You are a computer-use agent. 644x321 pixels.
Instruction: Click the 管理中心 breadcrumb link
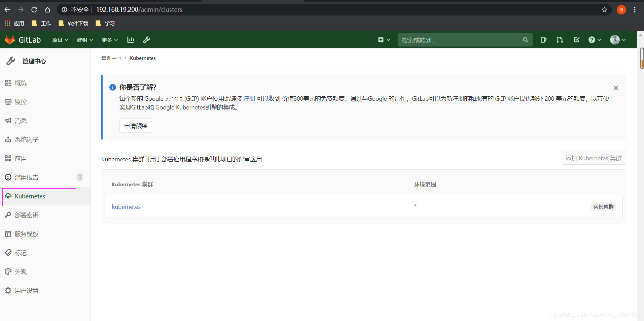coord(111,58)
